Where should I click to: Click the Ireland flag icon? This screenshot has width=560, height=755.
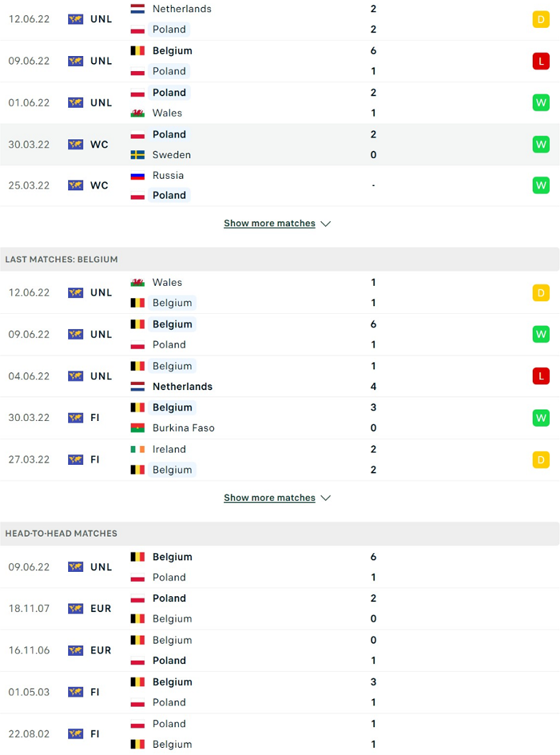(x=138, y=449)
